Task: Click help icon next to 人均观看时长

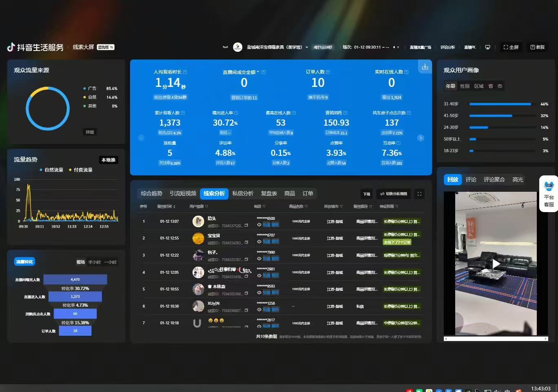Action: [185, 72]
